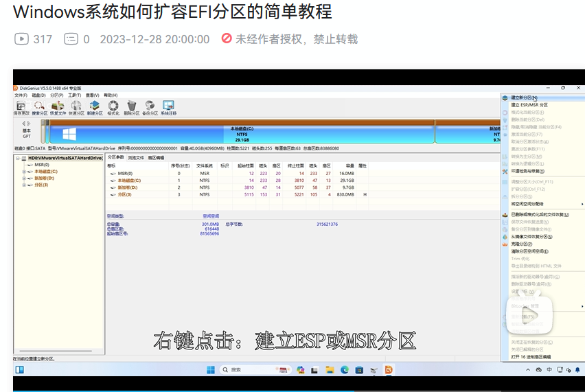Click the 301.0MB total capacity value
This screenshot has width=585, height=392.
click(x=210, y=224)
